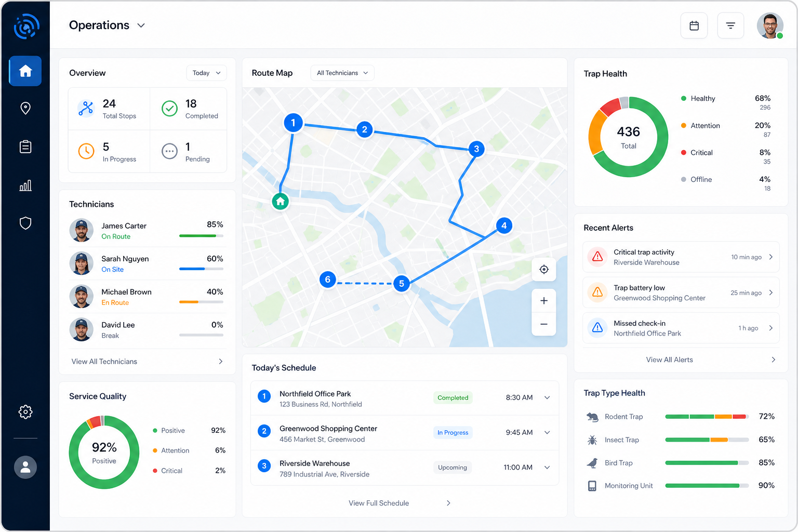The height and width of the screenshot is (532, 798).
Task: Zoom in the route map
Action: coord(544,301)
